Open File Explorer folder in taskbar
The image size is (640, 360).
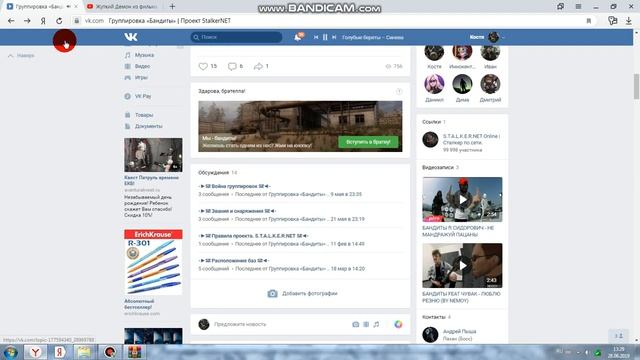click(x=84, y=352)
